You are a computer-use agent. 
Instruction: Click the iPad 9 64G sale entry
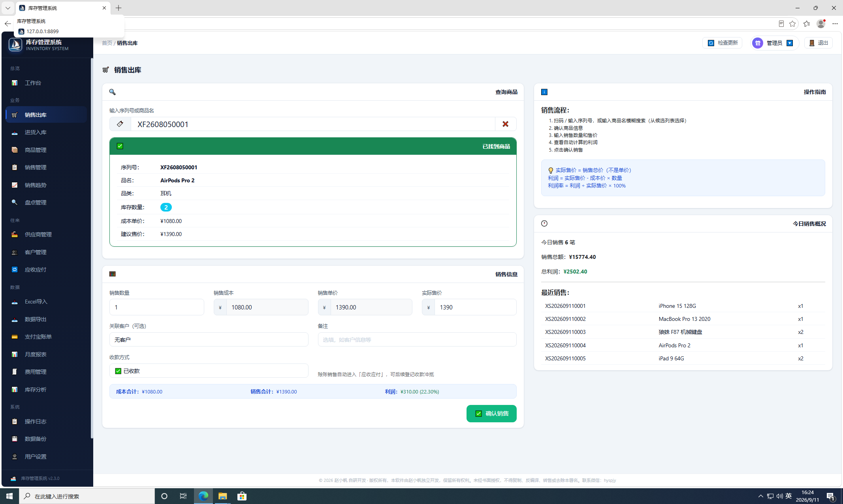point(683,358)
